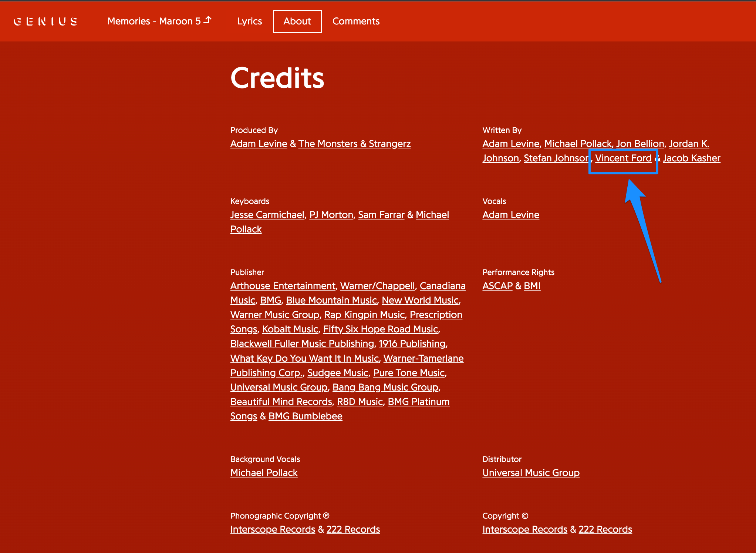Open The Monsters & Strangerz producer link
The height and width of the screenshot is (553, 756).
click(354, 144)
